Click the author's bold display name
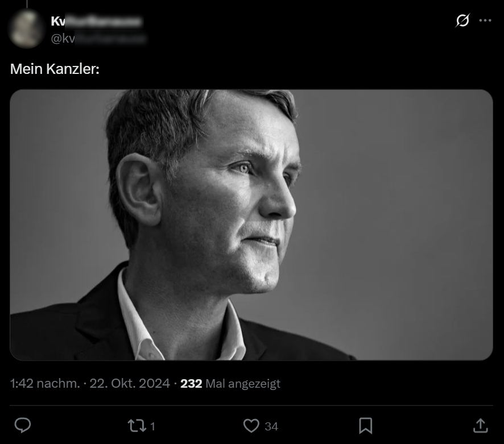Image resolution: width=504 pixels, height=444 pixels. coord(96,22)
